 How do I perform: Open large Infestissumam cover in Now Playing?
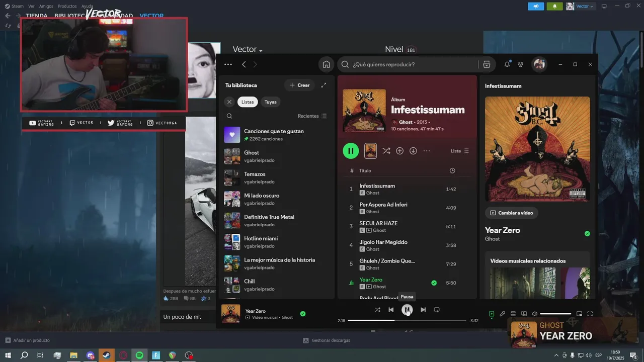click(x=537, y=149)
